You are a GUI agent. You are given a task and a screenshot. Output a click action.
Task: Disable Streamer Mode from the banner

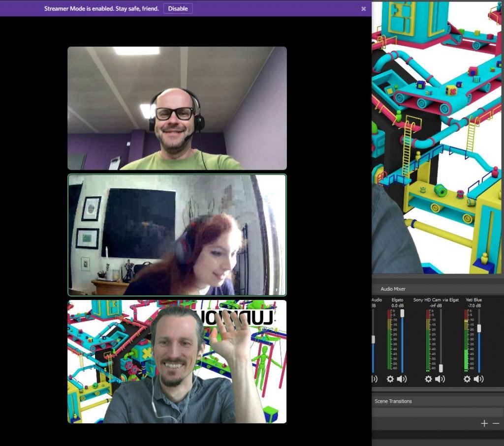point(178,8)
